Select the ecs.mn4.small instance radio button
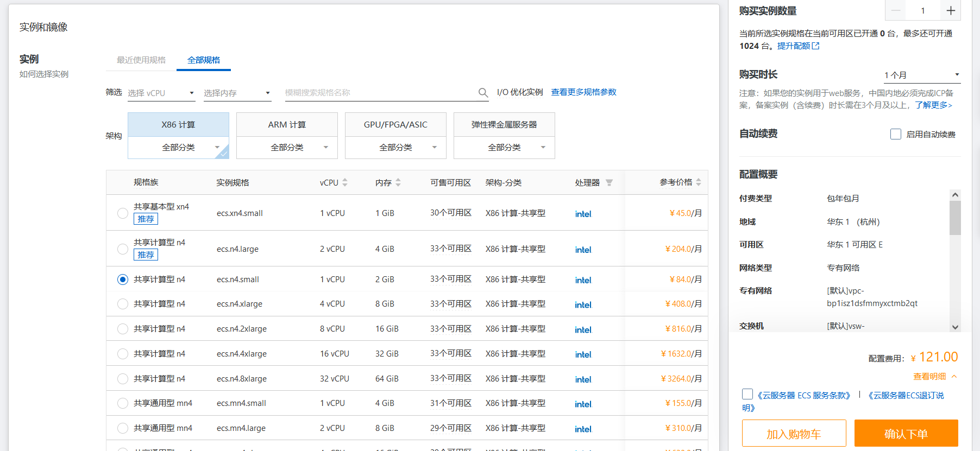Image resolution: width=980 pixels, height=451 pixels. point(123,403)
